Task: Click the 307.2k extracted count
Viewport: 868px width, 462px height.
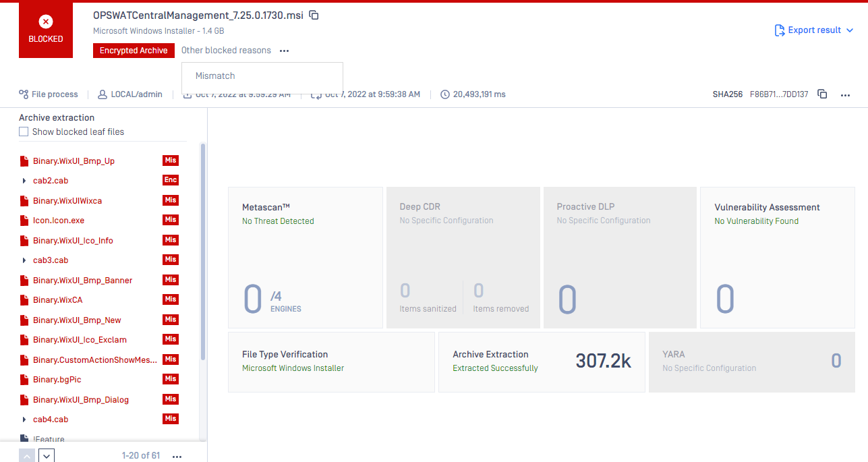Action: 603,361
